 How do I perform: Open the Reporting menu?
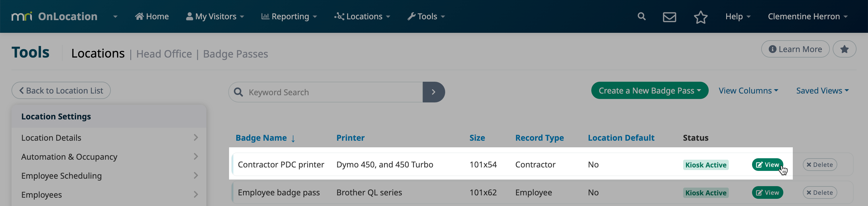pos(289,16)
